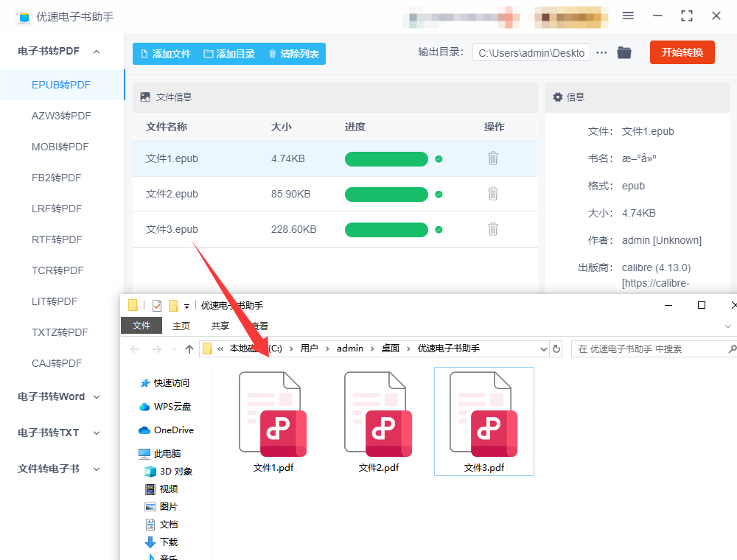Click 添加目录 button

[x=229, y=54]
